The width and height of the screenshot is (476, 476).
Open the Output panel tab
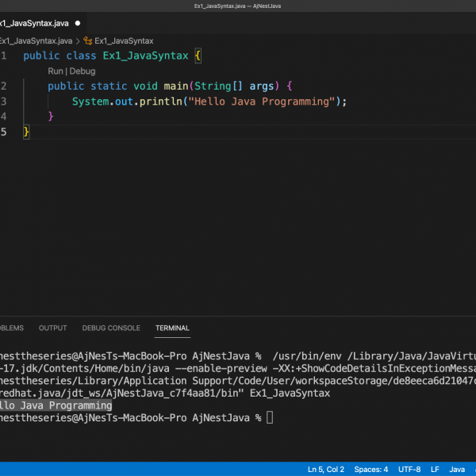[53, 328]
